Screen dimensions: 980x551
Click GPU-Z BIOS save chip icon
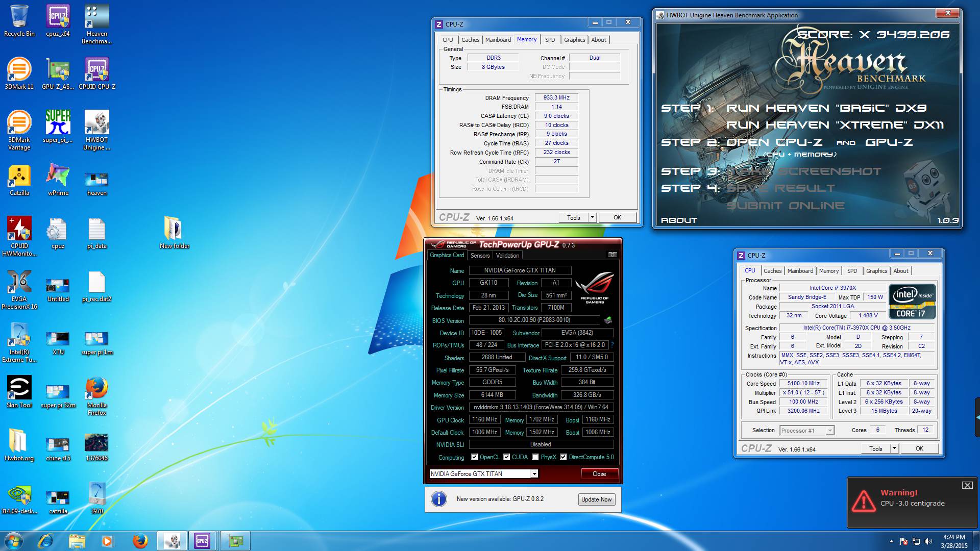pyautogui.click(x=608, y=320)
